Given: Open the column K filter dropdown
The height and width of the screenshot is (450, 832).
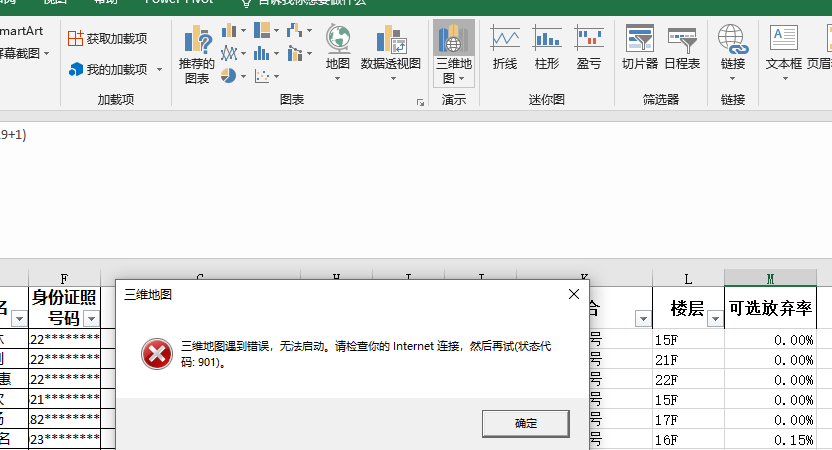Looking at the screenshot, I should [x=643, y=318].
